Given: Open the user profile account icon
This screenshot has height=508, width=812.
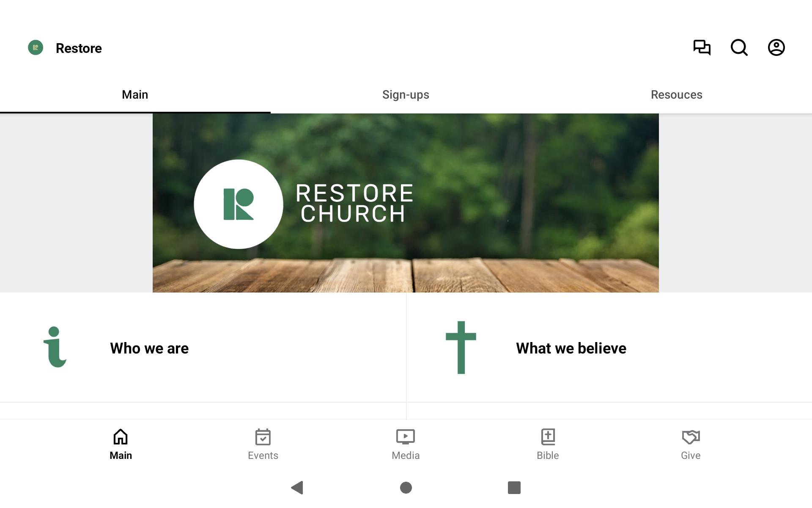Looking at the screenshot, I should point(776,47).
